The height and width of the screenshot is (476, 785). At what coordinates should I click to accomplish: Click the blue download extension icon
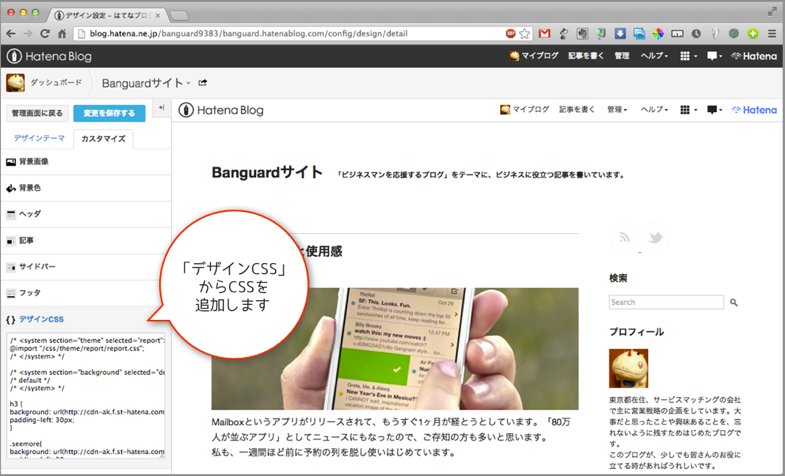620,34
